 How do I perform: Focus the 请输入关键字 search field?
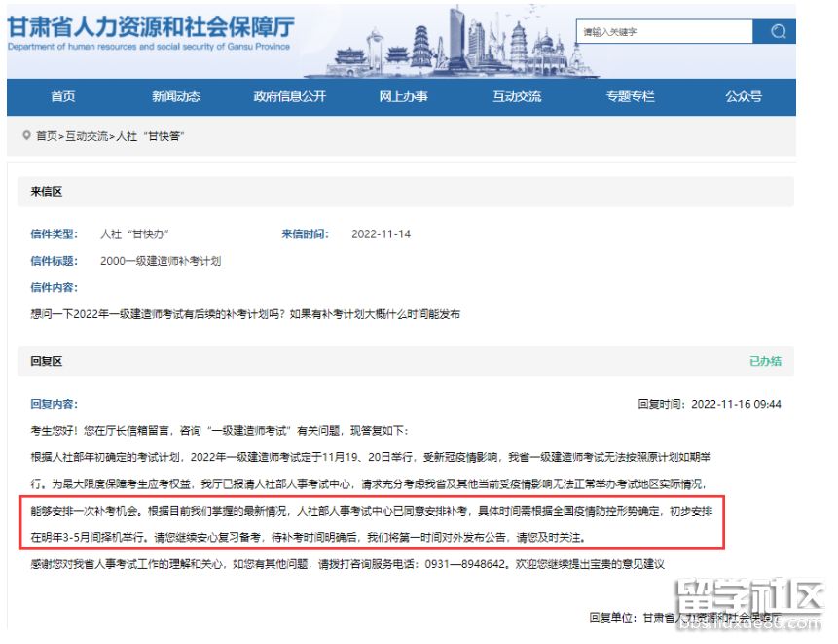pyautogui.click(x=664, y=32)
